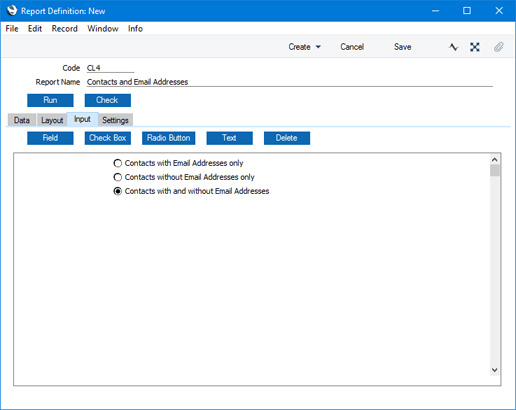Screen dimensions: 516x410
Task: Open the paperclip attachments icon
Action: [498, 47]
